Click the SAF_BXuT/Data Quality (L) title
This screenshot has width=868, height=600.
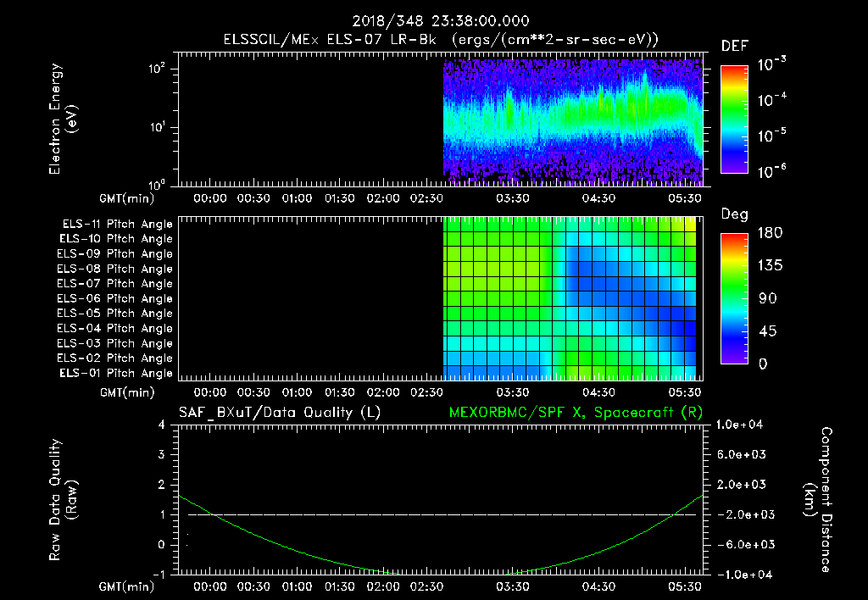click(280, 413)
